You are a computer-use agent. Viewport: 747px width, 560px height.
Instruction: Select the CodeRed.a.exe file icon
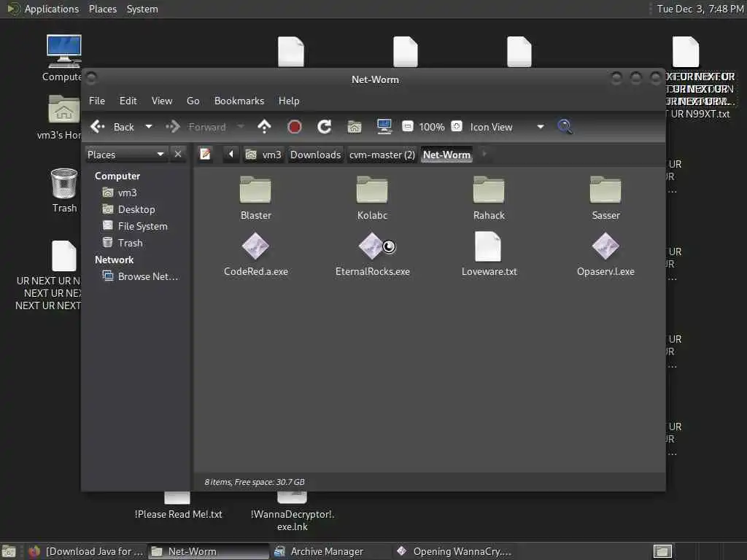coord(255,246)
